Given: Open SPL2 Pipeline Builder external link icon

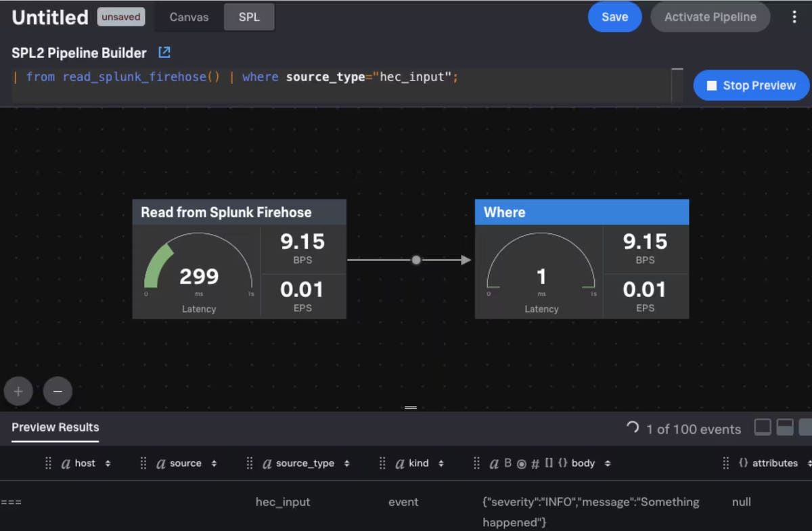Looking at the screenshot, I should tap(164, 52).
